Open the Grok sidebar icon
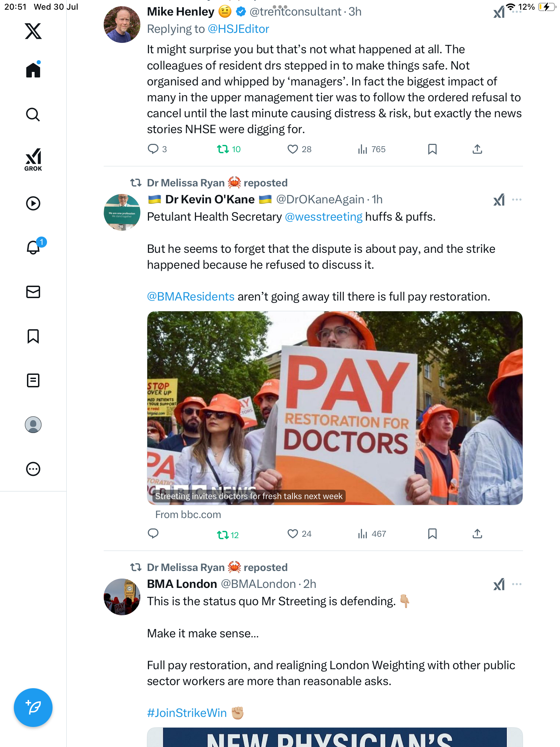This screenshot has height=747, width=560. 33,159
